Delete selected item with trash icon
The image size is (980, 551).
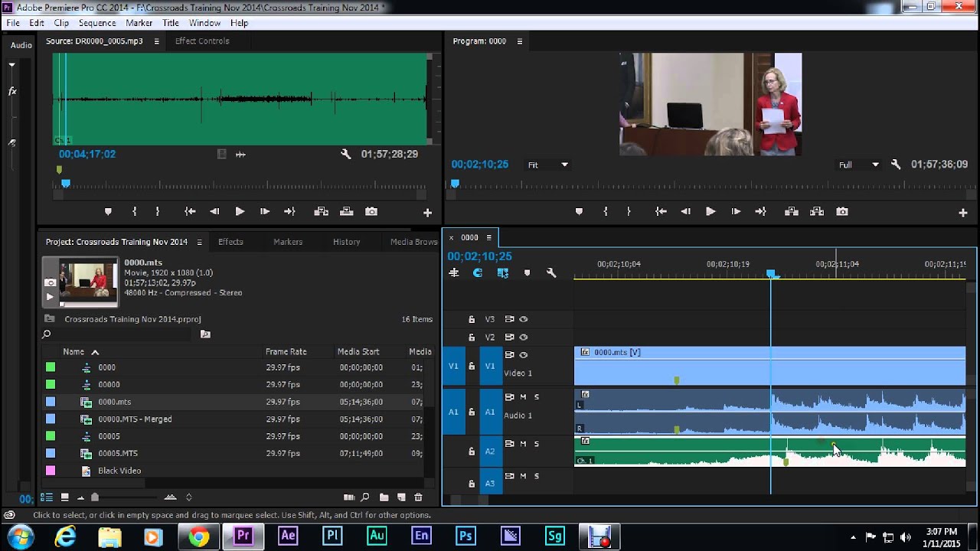418,497
